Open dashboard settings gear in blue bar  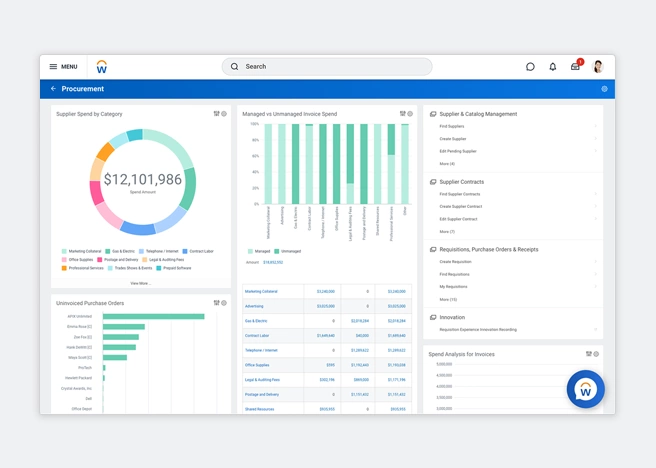tap(604, 89)
